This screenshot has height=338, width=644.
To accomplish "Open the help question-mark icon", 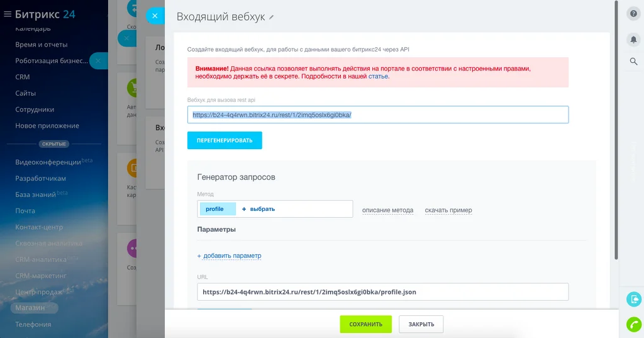I will point(634,14).
